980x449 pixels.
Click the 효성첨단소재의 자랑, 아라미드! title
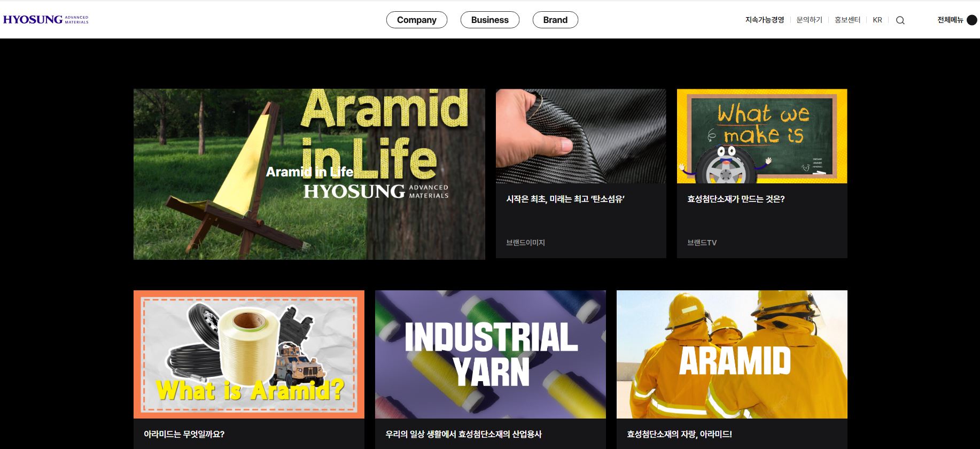pyautogui.click(x=680, y=434)
